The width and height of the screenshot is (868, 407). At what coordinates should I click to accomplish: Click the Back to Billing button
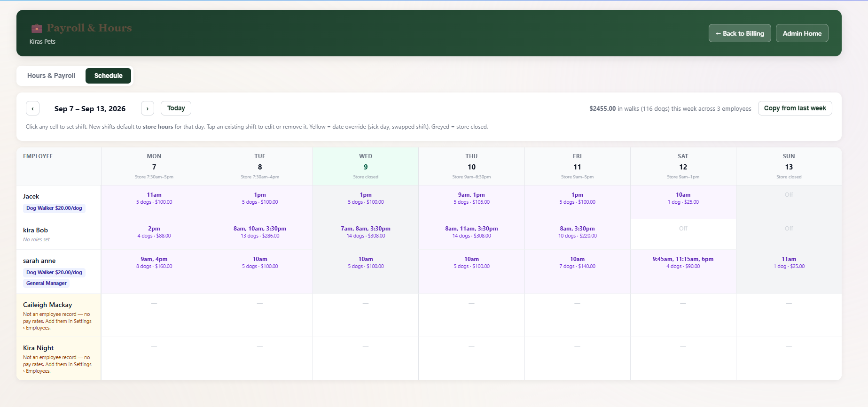tap(740, 33)
